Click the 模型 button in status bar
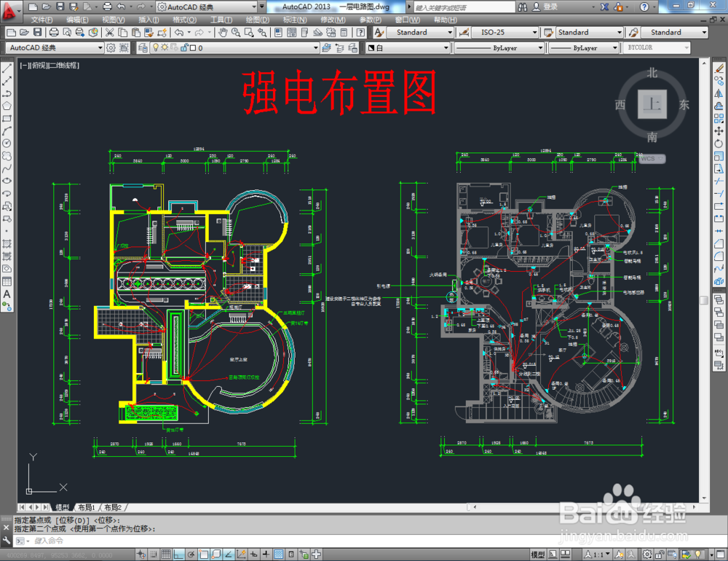Image resolution: width=728 pixels, height=561 pixels. pos(538,554)
